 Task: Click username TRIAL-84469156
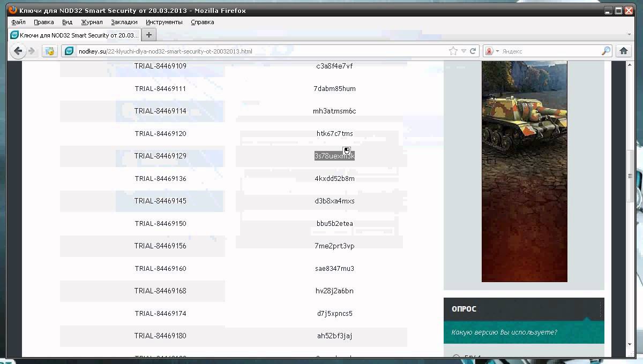(160, 246)
